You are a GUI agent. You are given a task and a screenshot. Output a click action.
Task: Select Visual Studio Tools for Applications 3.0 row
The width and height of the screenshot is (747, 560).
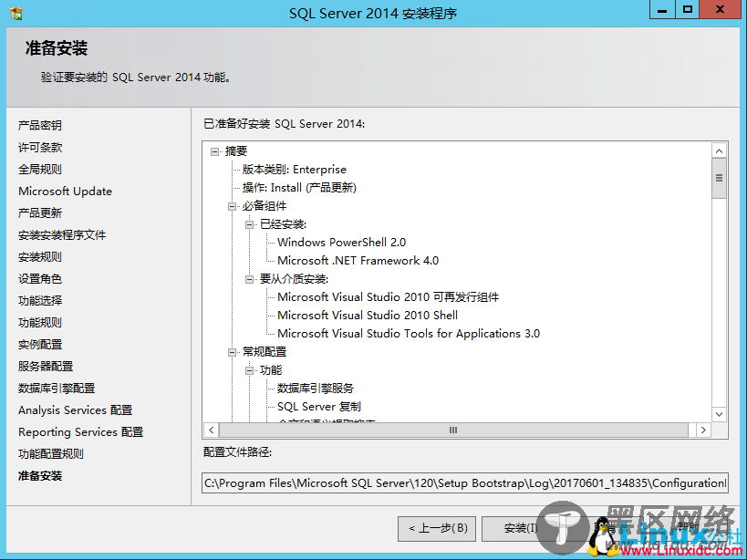(409, 333)
